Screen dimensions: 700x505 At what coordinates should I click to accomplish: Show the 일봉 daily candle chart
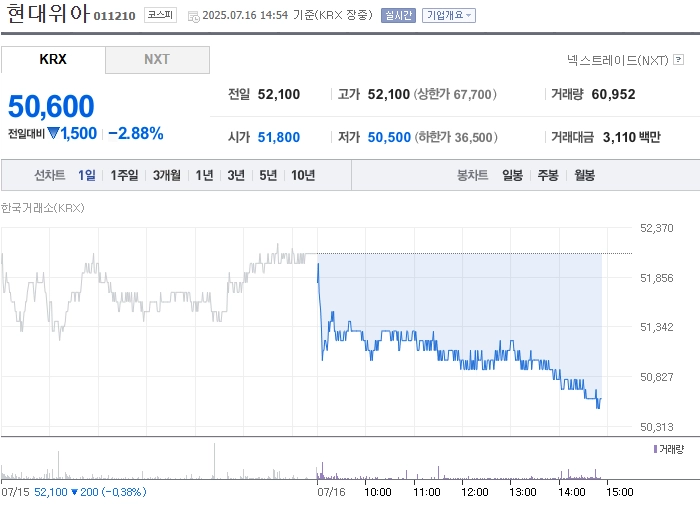(x=512, y=175)
